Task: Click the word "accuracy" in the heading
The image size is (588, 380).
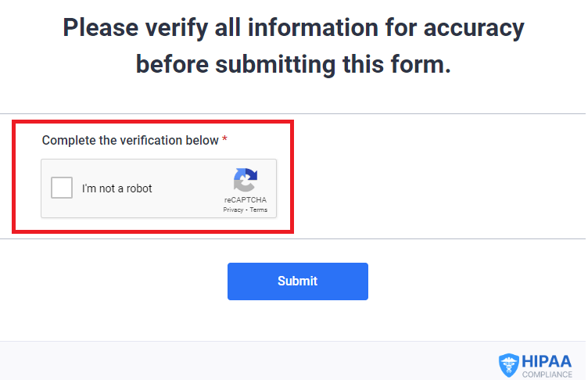Action: click(474, 29)
